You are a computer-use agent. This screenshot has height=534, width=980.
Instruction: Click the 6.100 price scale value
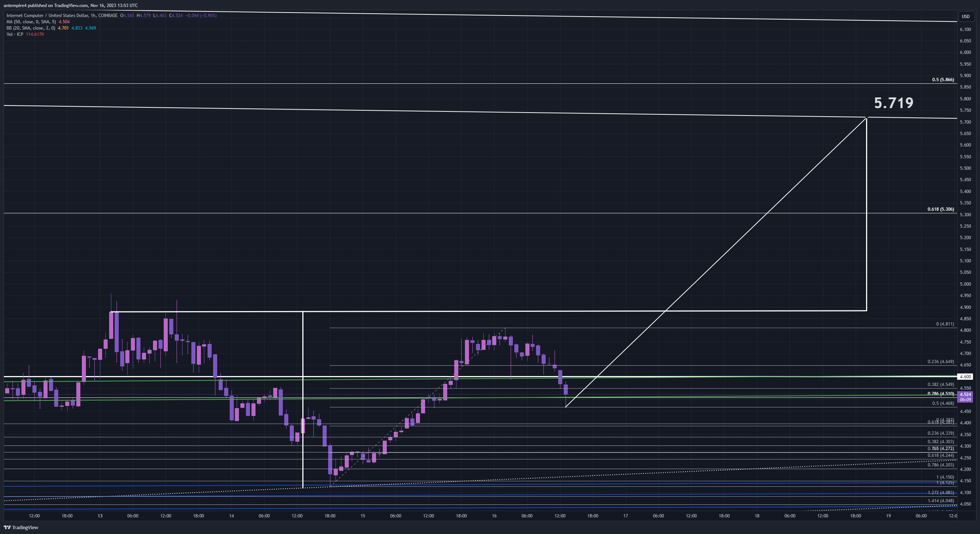point(965,29)
